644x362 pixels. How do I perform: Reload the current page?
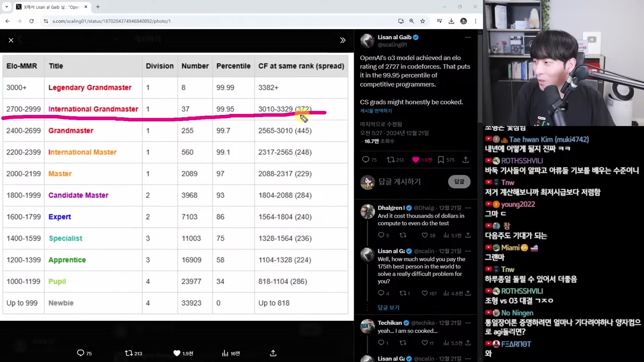[x=32, y=21]
